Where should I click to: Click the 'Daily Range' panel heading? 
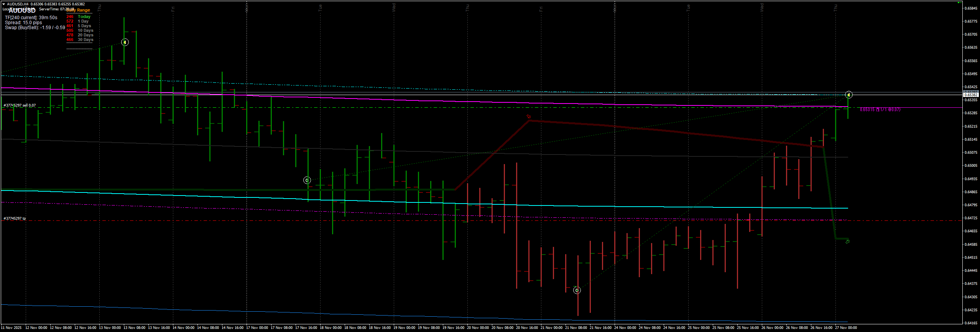[x=79, y=10]
